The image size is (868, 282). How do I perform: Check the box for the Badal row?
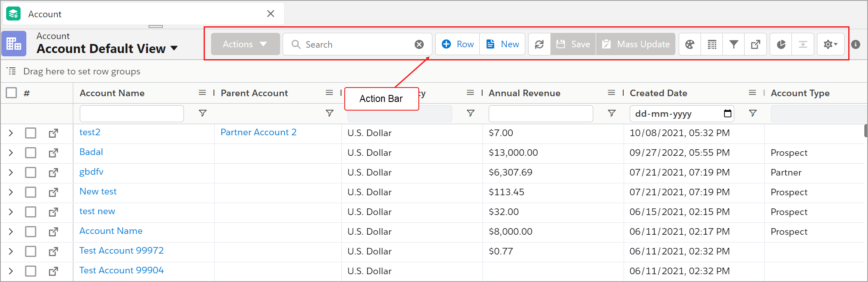[x=30, y=153]
